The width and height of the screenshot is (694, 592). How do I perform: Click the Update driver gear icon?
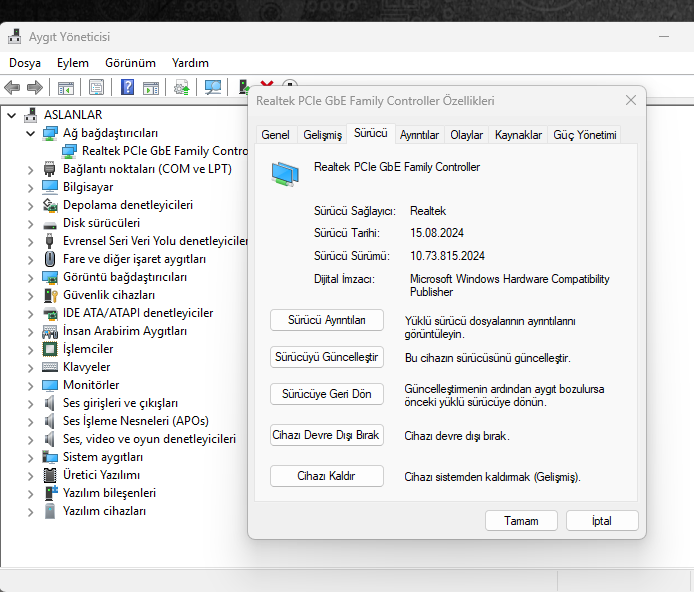click(181, 87)
